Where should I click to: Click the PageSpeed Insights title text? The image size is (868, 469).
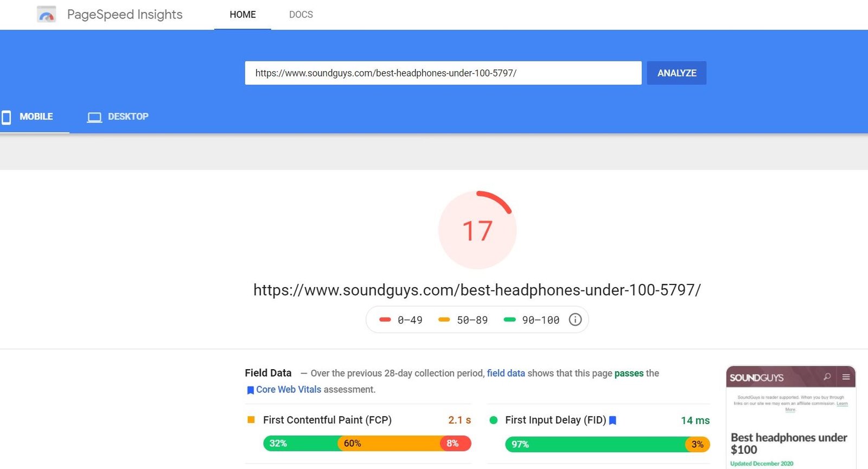click(x=125, y=15)
